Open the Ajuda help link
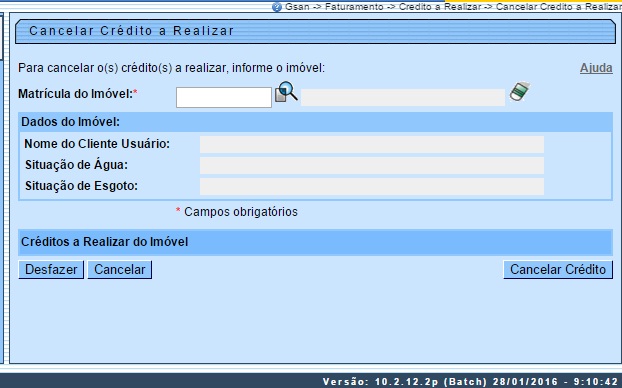The width and height of the screenshot is (622, 388). point(596,68)
